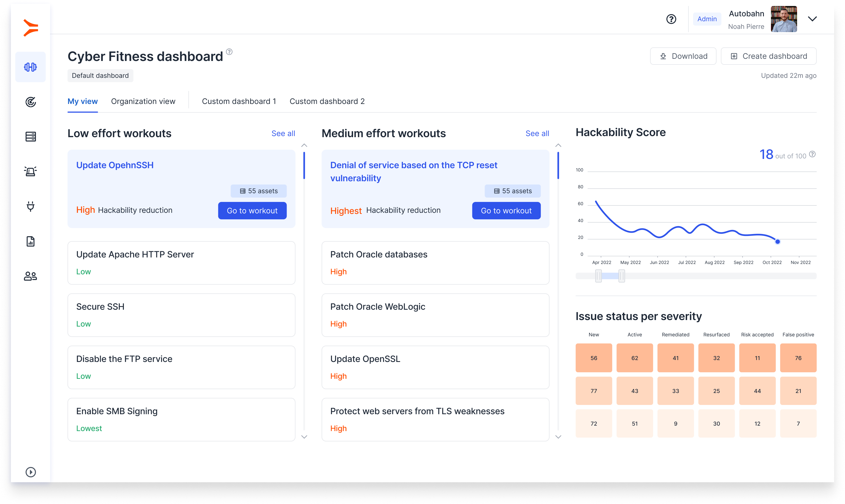
Task: Open the report document icon in sidebar
Action: click(30, 241)
